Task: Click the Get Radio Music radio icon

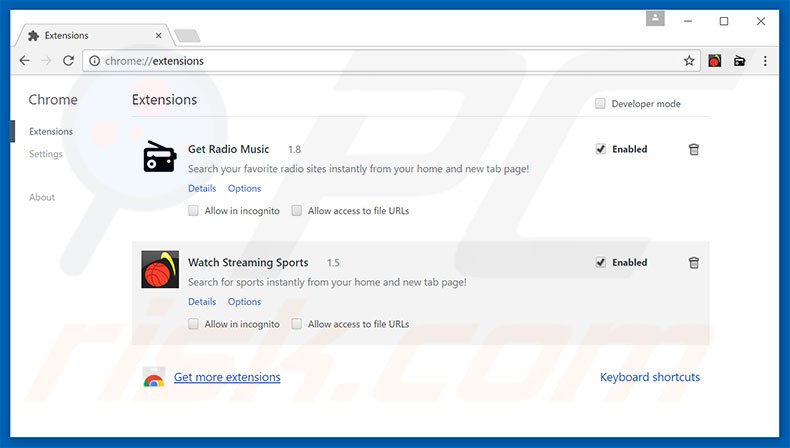Action: coord(160,157)
